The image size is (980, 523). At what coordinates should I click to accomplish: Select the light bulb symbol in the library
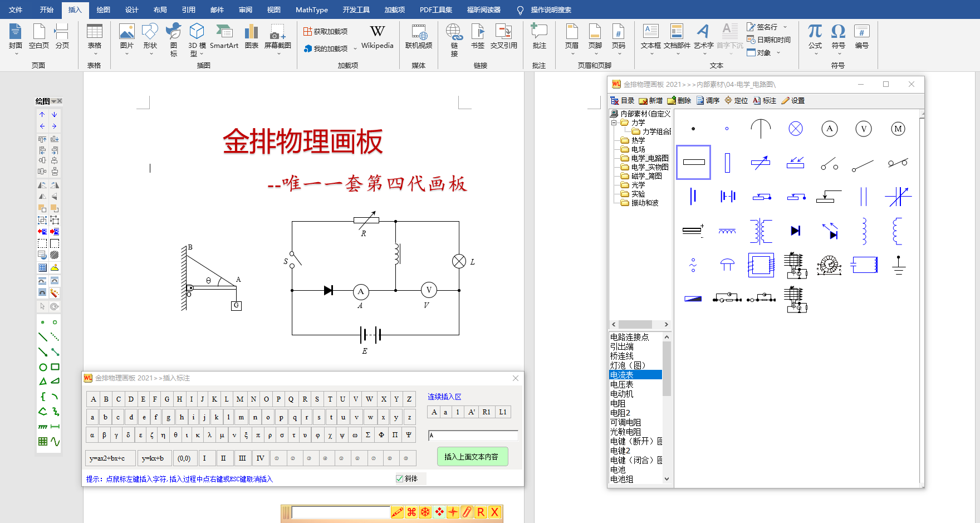pos(796,129)
